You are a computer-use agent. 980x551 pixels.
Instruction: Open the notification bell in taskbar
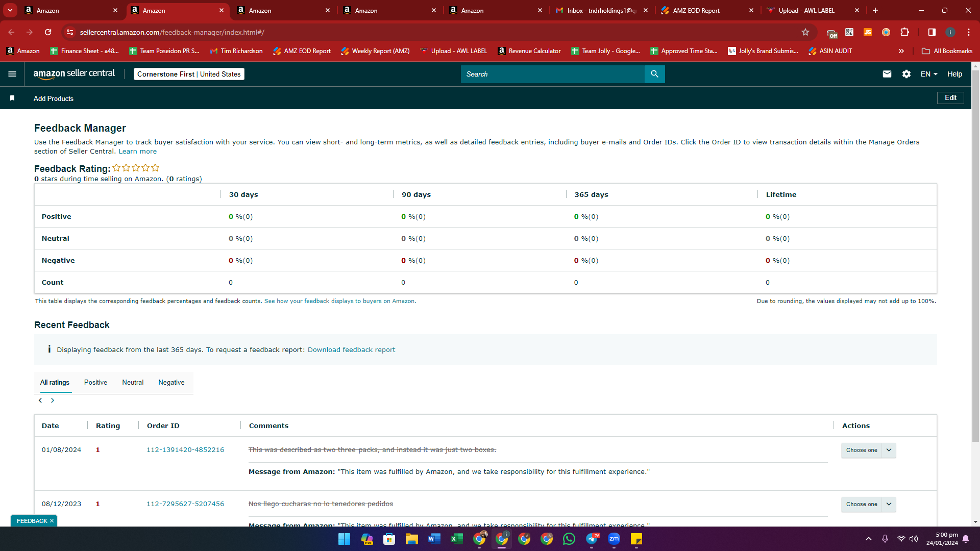point(966,539)
